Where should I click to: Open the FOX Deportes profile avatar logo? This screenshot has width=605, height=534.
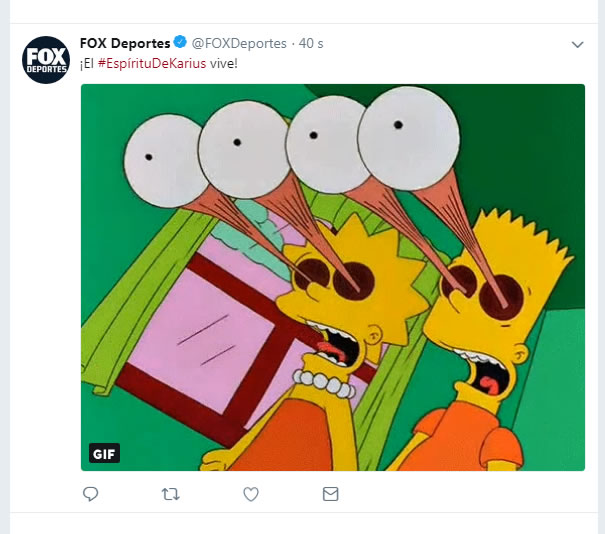pos(45,60)
